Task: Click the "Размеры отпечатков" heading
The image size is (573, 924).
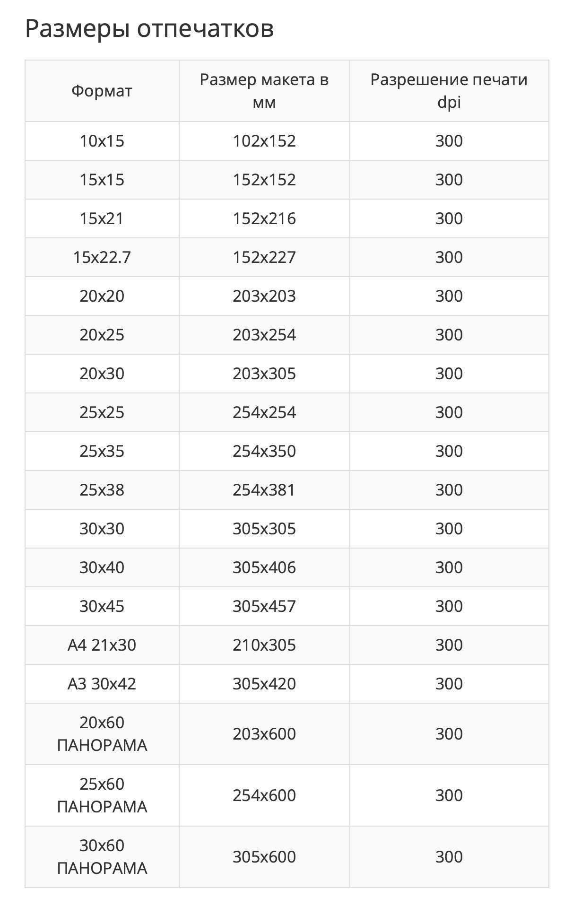Action: point(149,29)
